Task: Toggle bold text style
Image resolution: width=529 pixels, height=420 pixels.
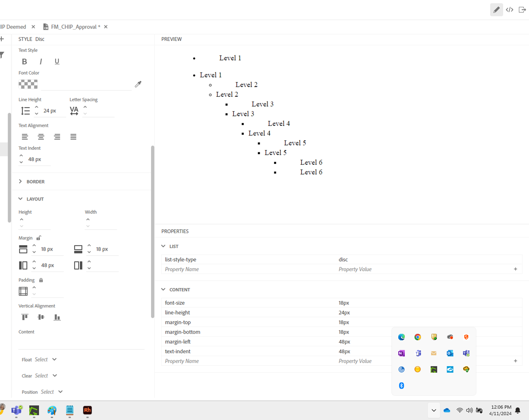Action: pyautogui.click(x=24, y=61)
